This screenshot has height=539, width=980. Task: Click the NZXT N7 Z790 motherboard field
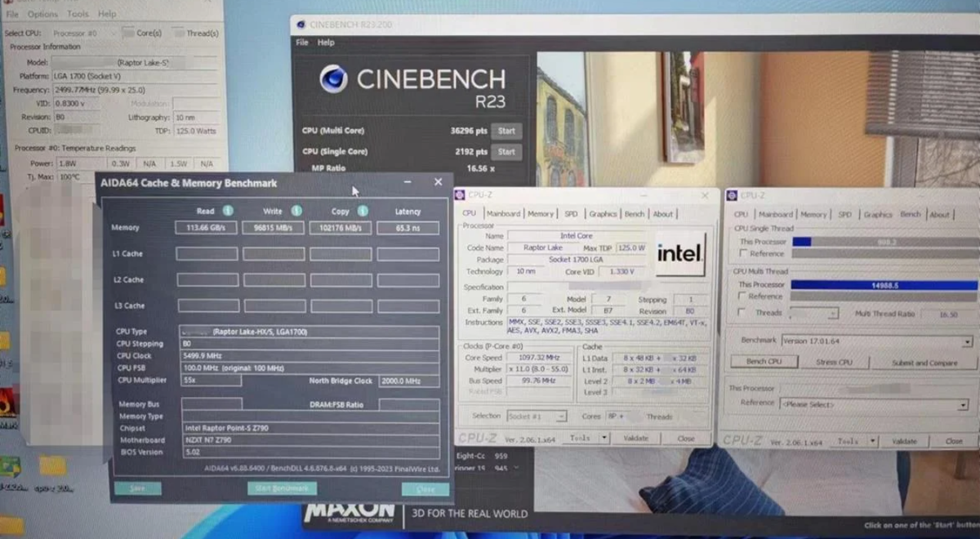[x=310, y=440]
